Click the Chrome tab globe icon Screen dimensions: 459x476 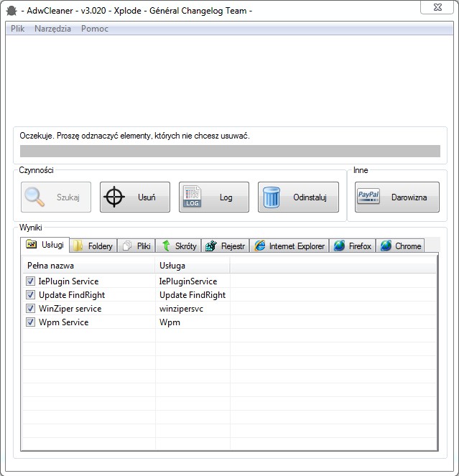point(386,246)
